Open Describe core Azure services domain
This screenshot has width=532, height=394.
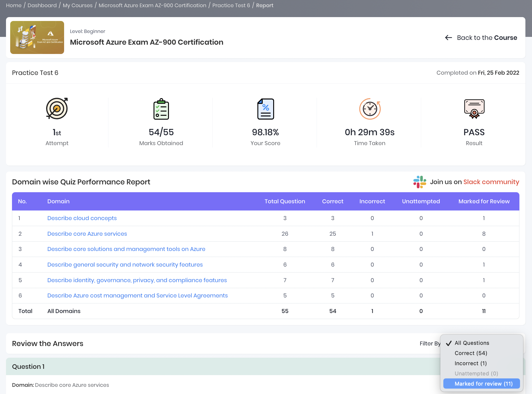[87, 234]
